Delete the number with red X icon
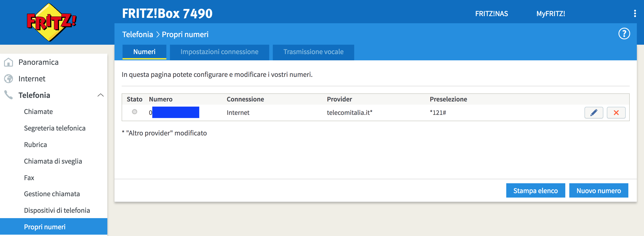 coord(616,113)
